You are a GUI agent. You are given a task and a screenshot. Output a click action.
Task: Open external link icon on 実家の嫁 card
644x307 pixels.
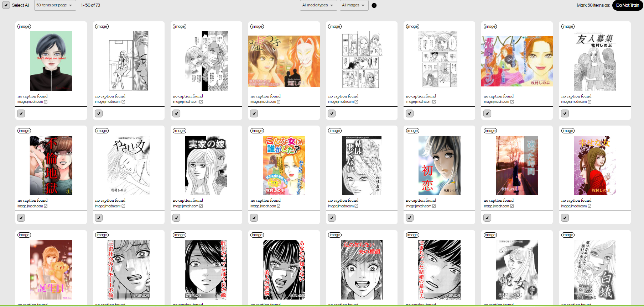pyautogui.click(x=201, y=206)
